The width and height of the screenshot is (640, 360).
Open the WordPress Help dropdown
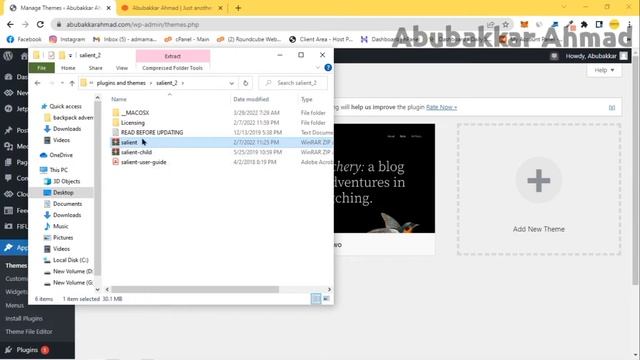click(x=604, y=70)
